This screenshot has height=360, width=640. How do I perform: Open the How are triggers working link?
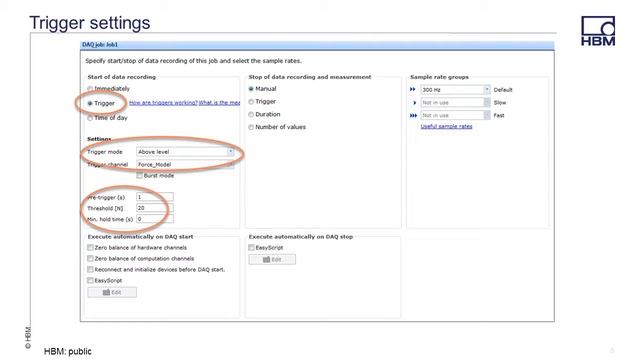pyautogui.click(x=163, y=103)
